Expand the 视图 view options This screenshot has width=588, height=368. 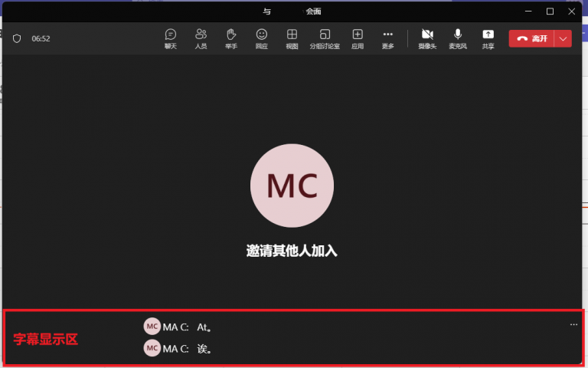click(292, 38)
